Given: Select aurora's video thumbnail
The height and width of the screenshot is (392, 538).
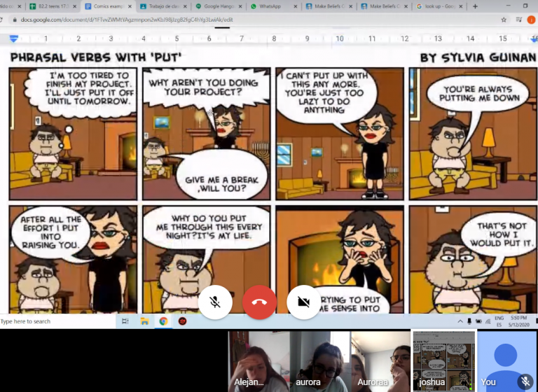Looking at the screenshot, I should (320, 361).
